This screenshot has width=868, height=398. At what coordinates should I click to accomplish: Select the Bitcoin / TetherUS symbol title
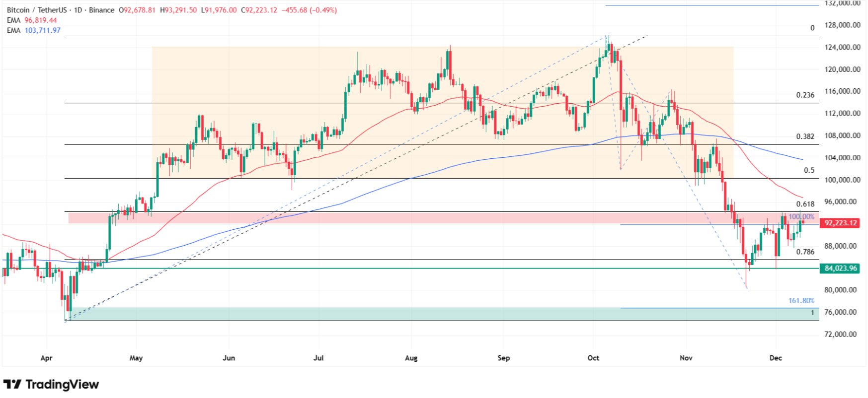[37, 10]
